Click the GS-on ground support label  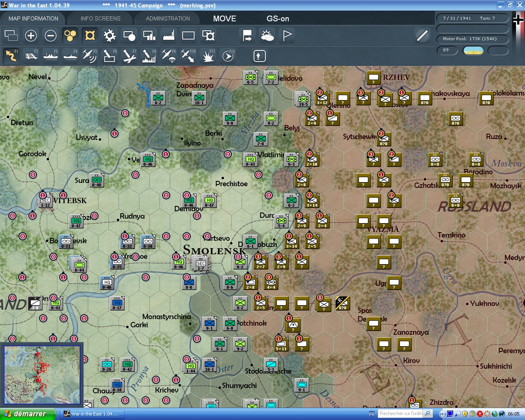tap(278, 18)
